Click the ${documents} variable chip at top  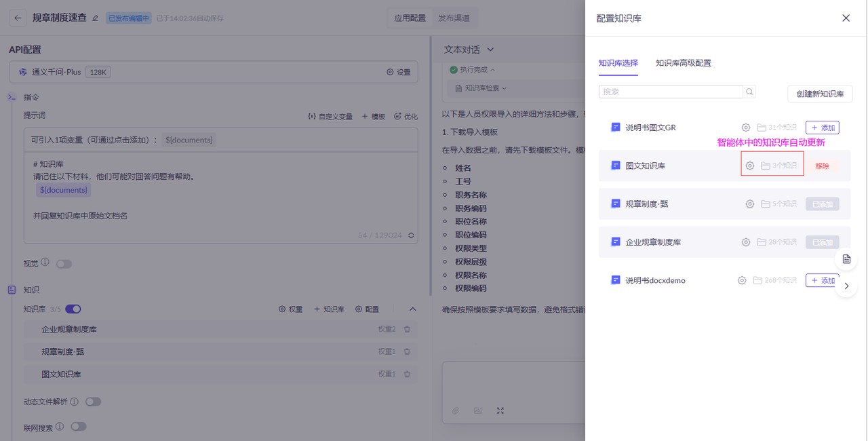click(191, 140)
